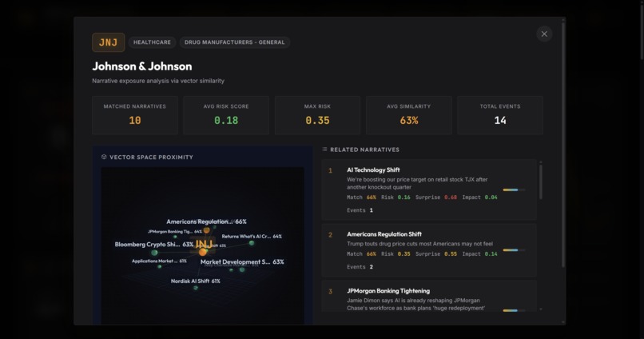The image size is (644, 339).
Task: Click Risk 0.35 in Americans Regulation Shift
Action: tap(396, 254)
